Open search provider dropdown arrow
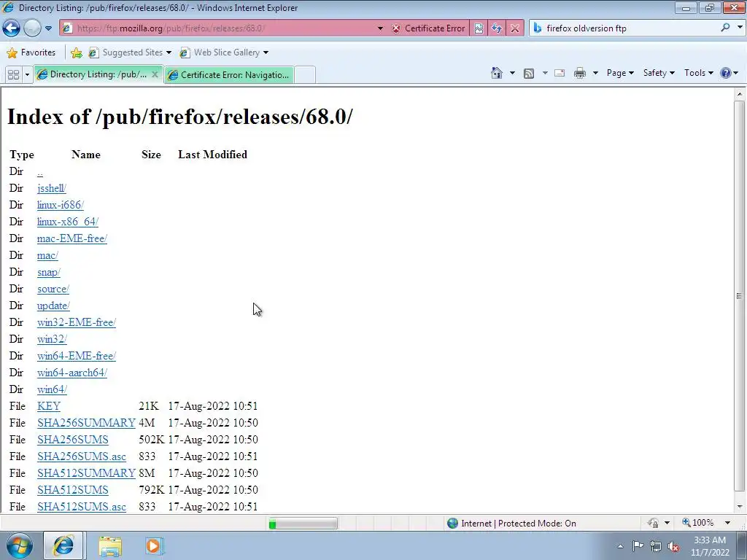The height and width of the screenshot is (560, 747). click(740, 28)
